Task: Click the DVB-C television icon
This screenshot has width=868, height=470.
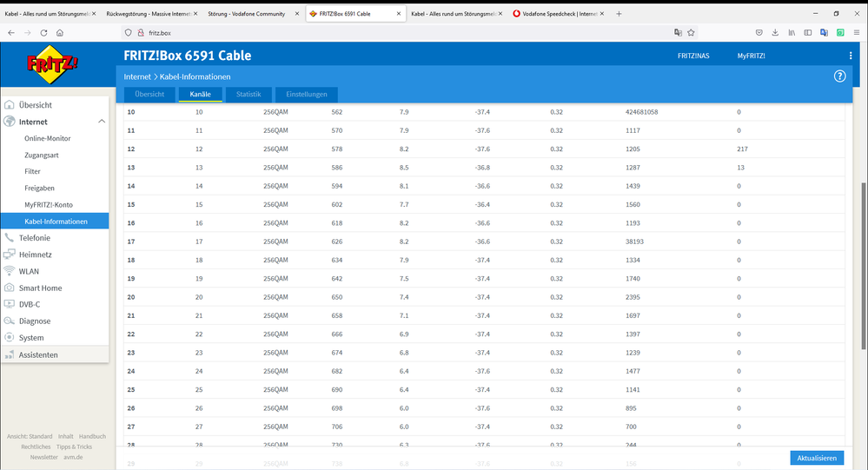Action: tap(10, 304)
